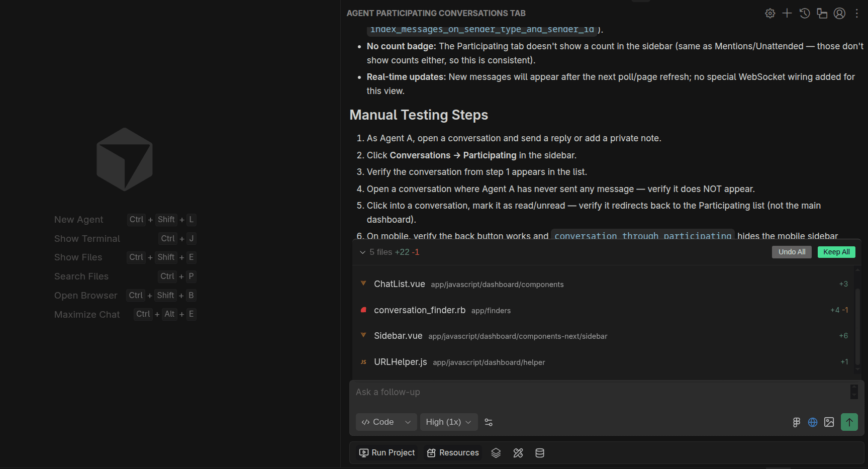Toggle the agent options sliders icon
Viewport: 868px width, 469px height.
point(489,422)
